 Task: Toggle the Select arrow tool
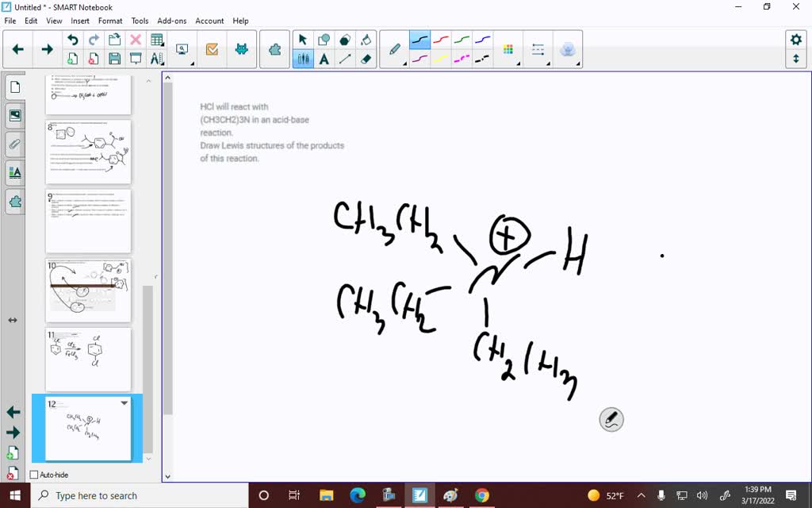(303, 40)
